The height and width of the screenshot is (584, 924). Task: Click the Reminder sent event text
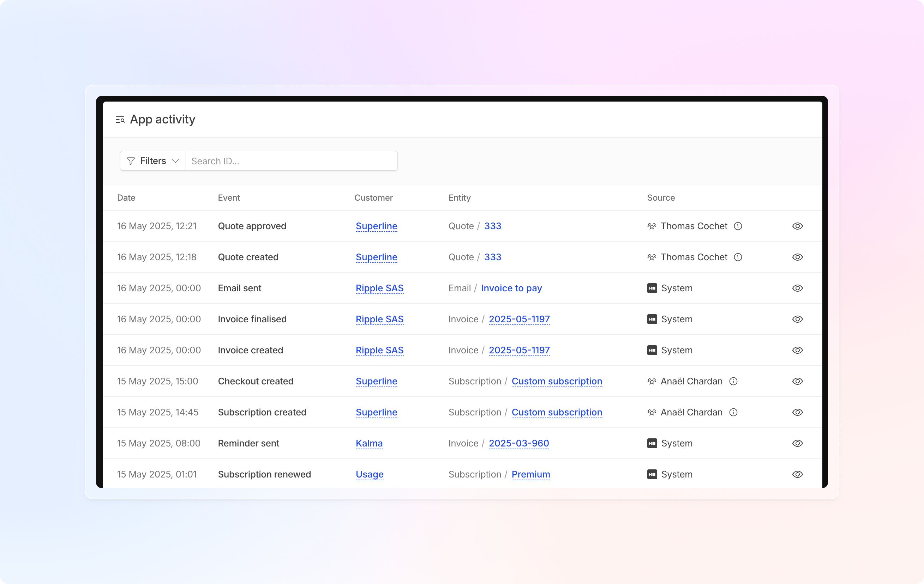coord(249,444)
